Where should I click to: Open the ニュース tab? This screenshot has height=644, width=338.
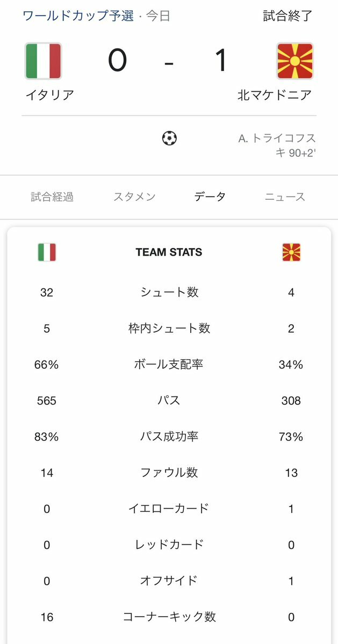(285, 197)
